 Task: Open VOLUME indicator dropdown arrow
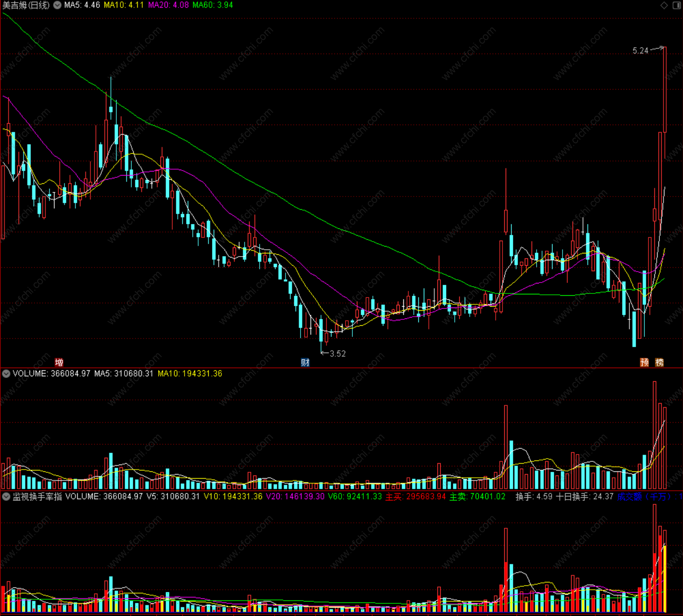pos(6,374)
